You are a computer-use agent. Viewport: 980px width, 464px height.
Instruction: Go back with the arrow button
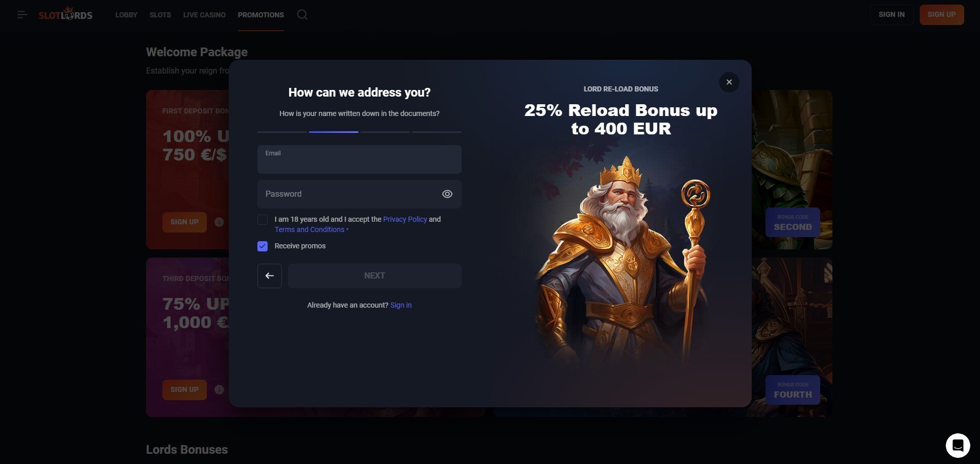coord(270,276)
